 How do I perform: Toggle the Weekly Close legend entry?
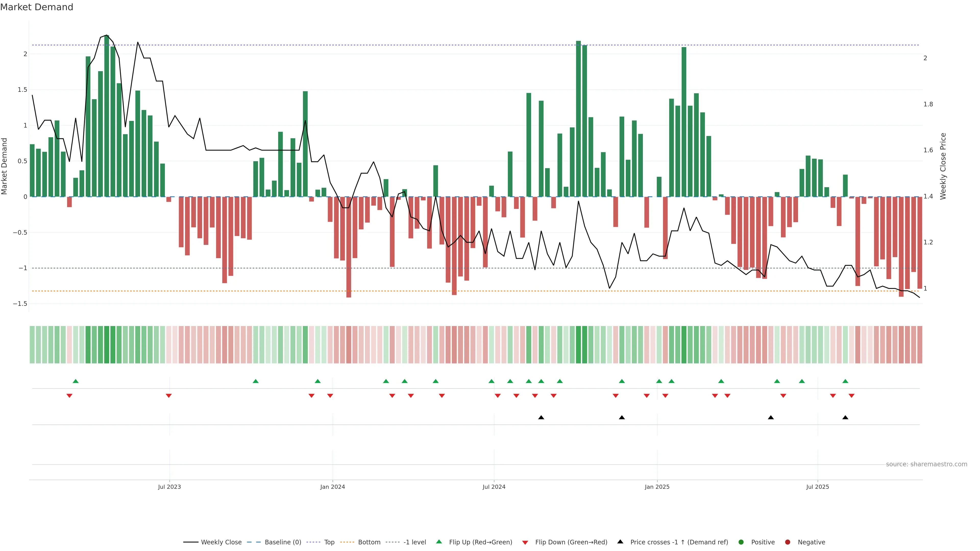(221, 542)
